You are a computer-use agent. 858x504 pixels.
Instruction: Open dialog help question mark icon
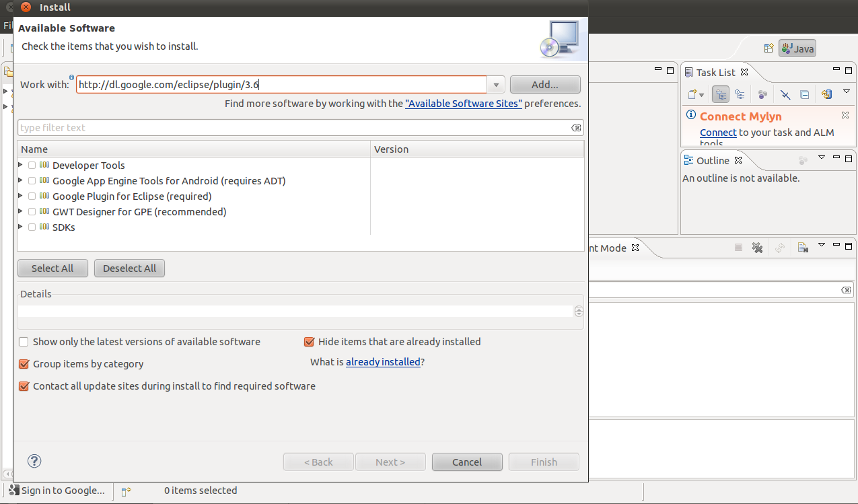[34, 461]
